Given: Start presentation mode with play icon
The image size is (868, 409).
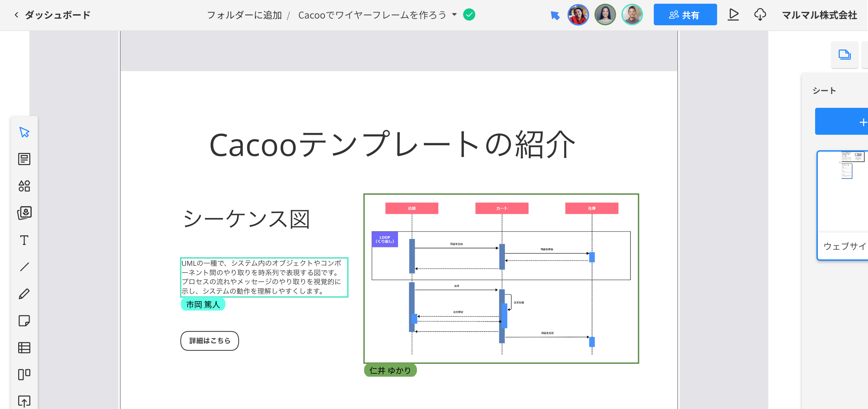Looking at the screenshot, I should click(733, 15).
